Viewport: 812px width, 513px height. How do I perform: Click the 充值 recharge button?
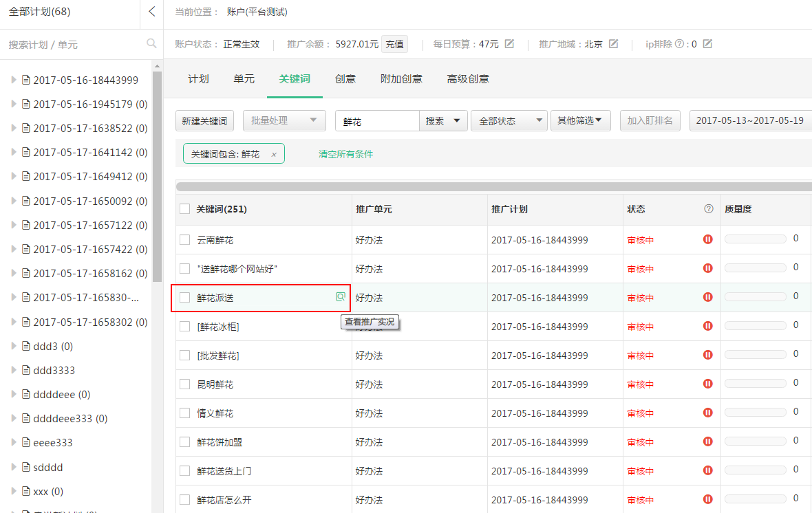(394, 44)
